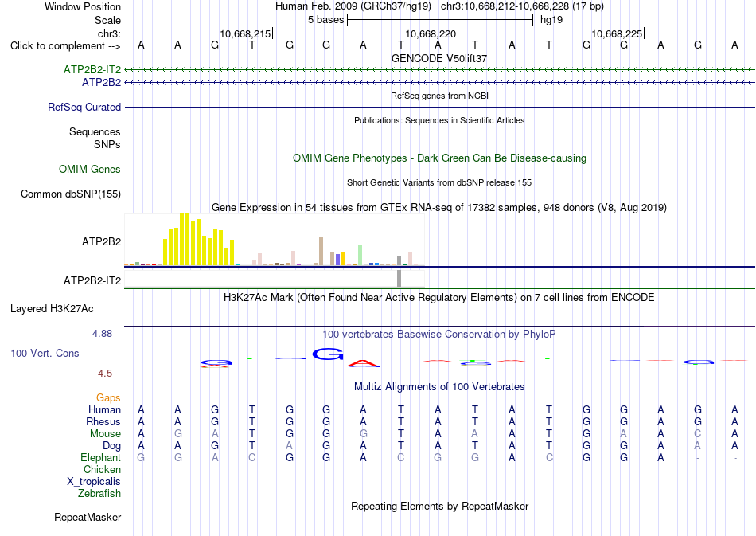This screenshot has height=536, width=756.
Task: Click the hg19 label beside scale bar
Action: (x=551, y=20)
